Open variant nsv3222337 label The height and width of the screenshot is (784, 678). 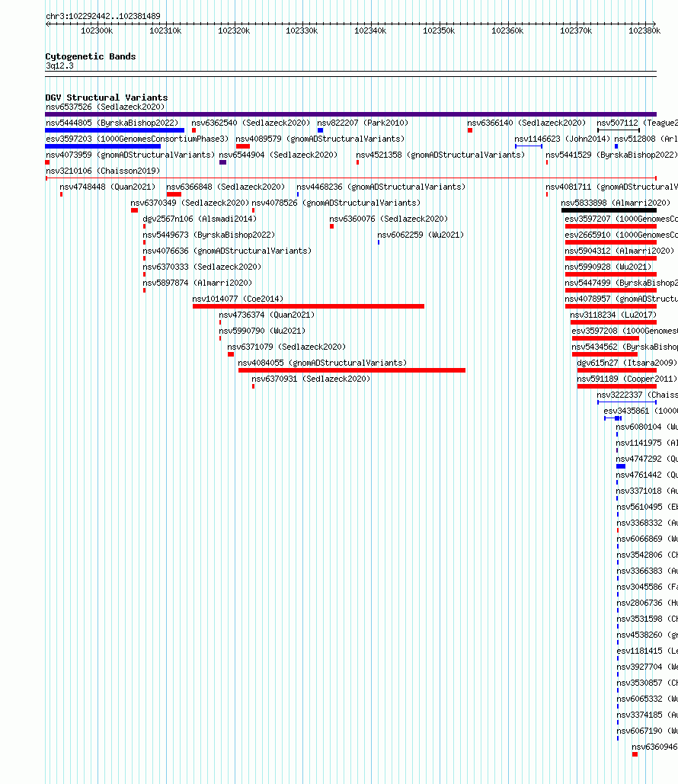coord(637,395)
